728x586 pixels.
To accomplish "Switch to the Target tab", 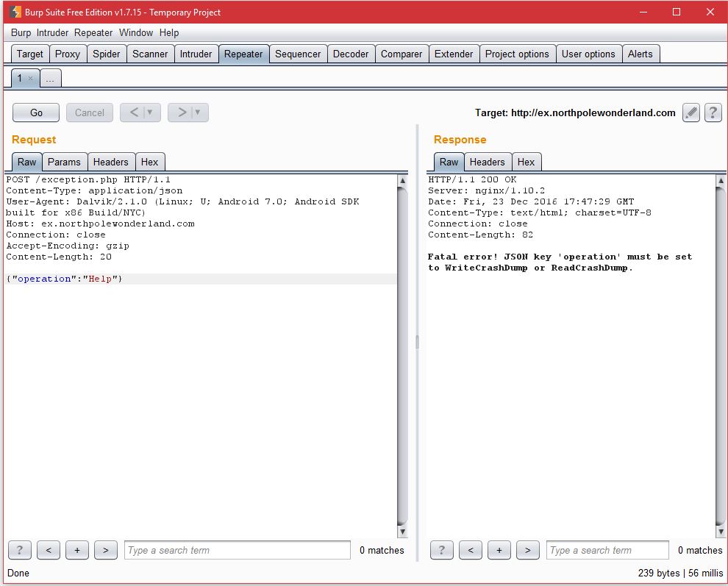I will tap(29, 54).
